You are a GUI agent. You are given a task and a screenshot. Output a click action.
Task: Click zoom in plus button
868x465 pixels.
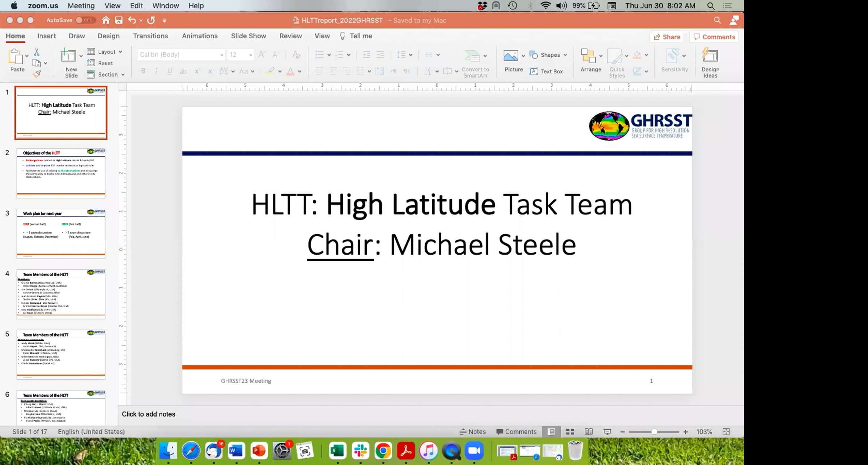point(685,432)
